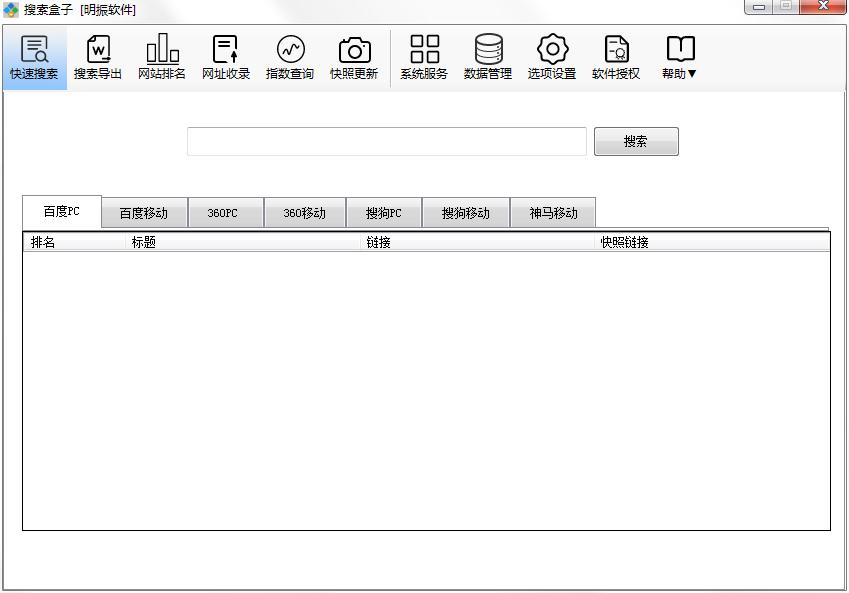The width and height of the screenshot is (849, 593).
Task: Switch to the 360PC tab
Action: point(225,213)
